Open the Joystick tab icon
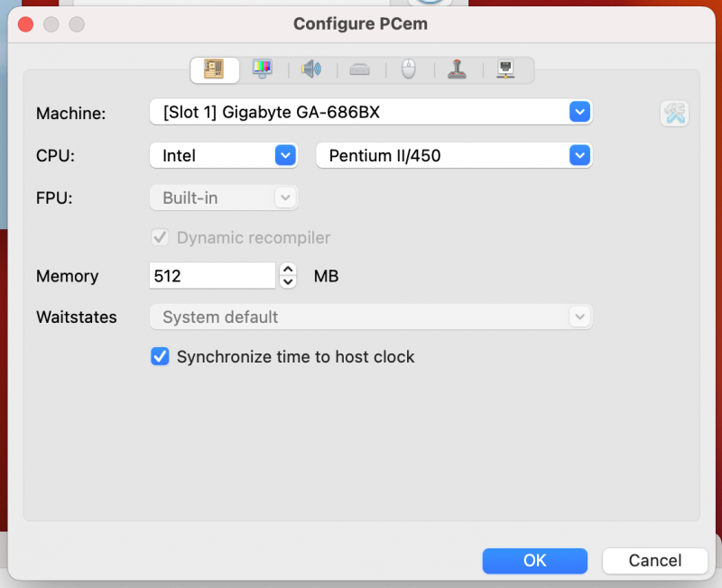This screenshot has height=588, width=722. pos(457,69)
